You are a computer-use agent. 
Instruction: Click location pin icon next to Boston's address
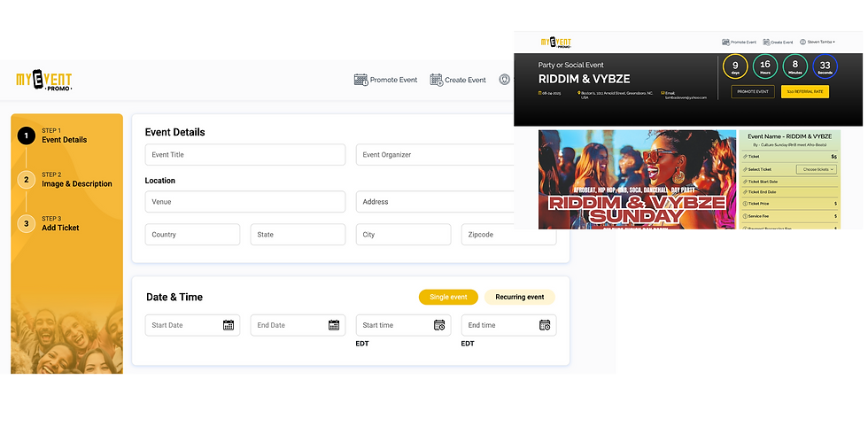pos(579,93)
